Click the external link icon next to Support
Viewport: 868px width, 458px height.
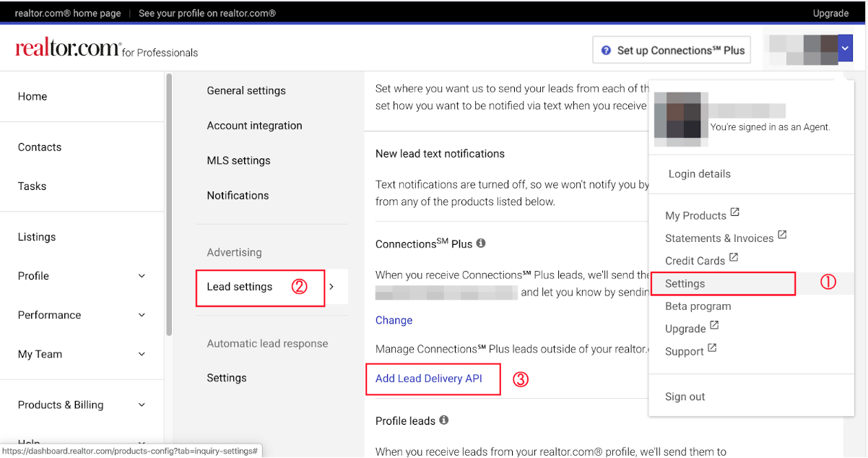pos(712,349)
